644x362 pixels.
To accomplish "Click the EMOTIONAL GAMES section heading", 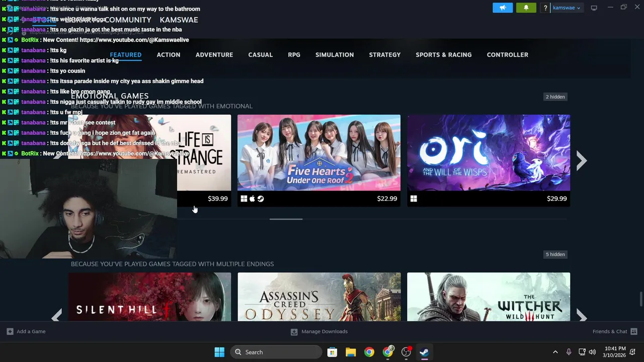I will coord(110,96).
